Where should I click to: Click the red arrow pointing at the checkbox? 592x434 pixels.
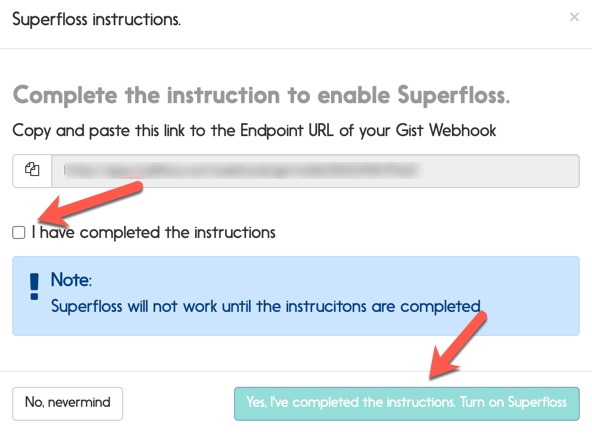click(90, 202)
